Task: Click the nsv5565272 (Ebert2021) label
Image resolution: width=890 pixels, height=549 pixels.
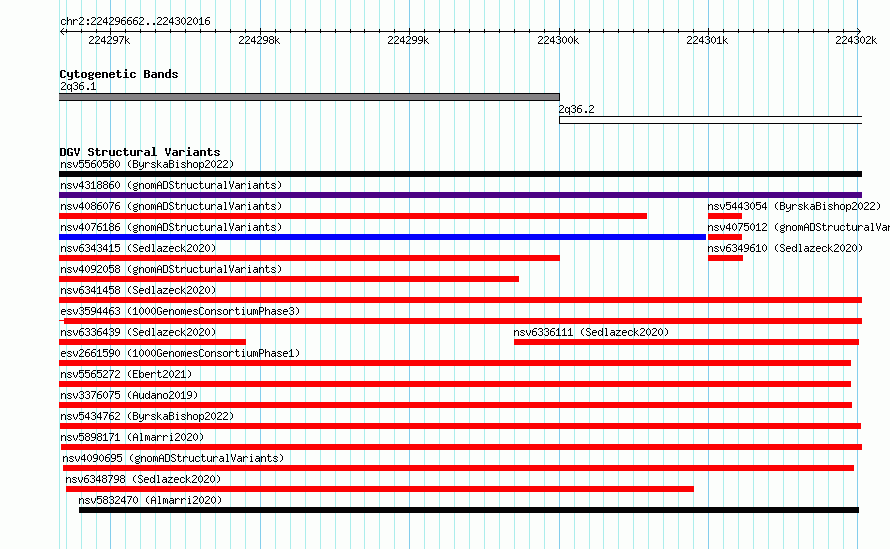Action: pyautogui.click(x=126, y=374)
